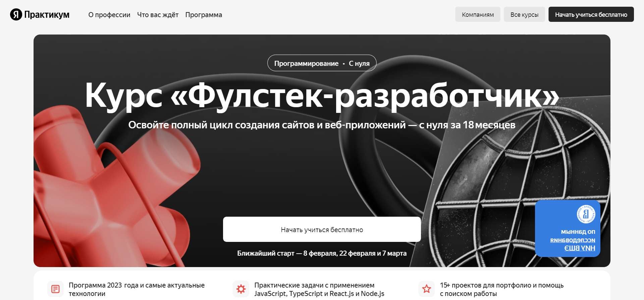Click the "Программирование" category tag
644x300 pixels.
306,63
